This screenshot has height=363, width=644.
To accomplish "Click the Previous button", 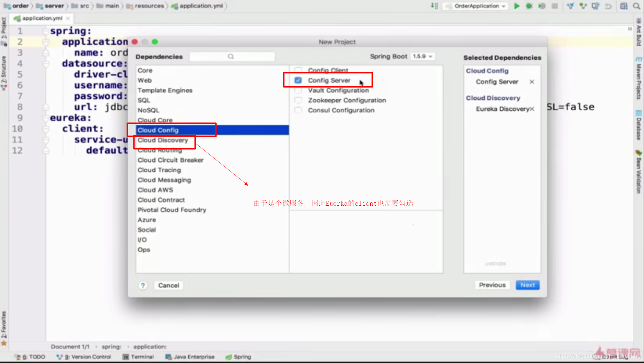I will point(492,285).
